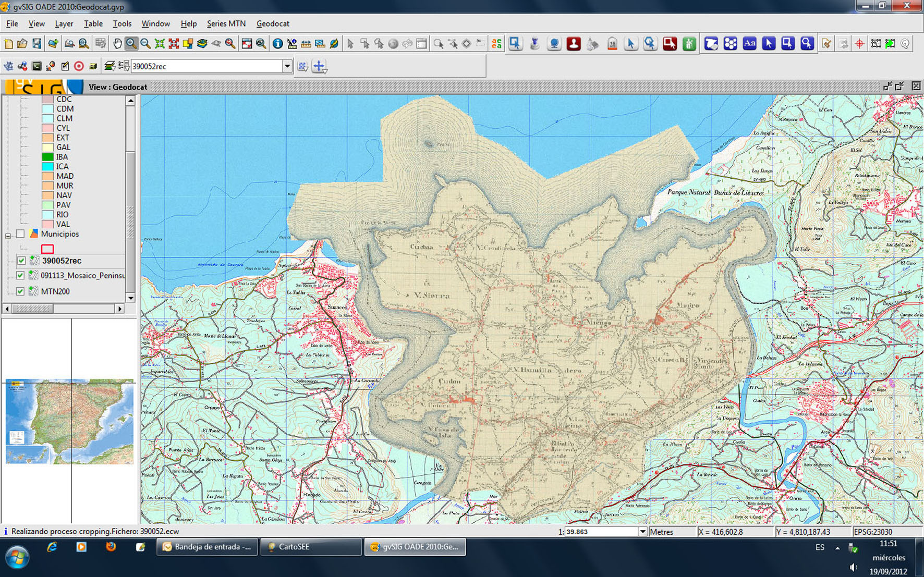Open the View menu
Screen dimensions: 924x577
(x=37, y=23)
